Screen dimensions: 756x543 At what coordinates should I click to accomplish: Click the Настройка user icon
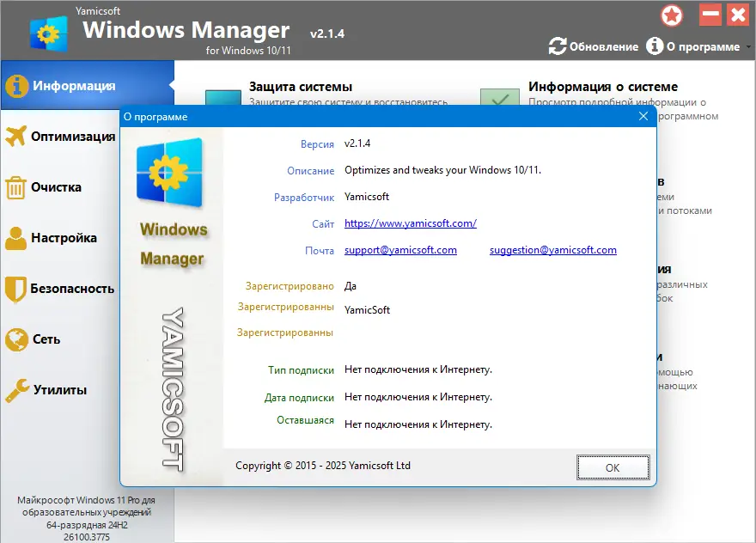[16, 238]
